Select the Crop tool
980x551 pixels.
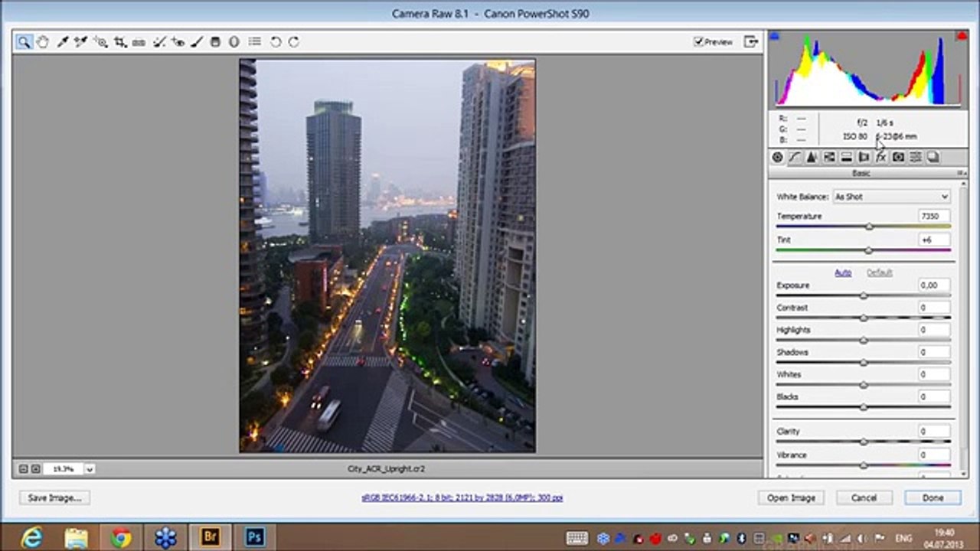120,42
